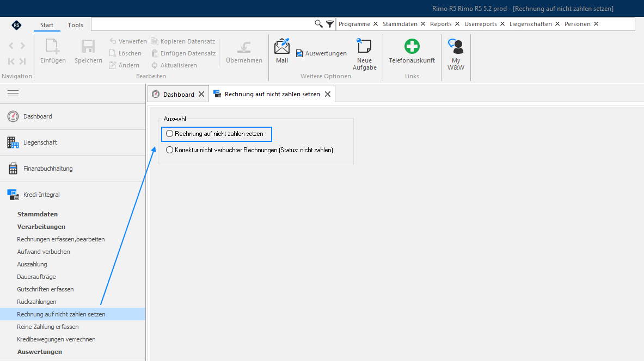644x361 pixels.
Task: Select 'Korrektur nicht verbuchter Rechnungen' radio option
Action: [x=170, y=150]
